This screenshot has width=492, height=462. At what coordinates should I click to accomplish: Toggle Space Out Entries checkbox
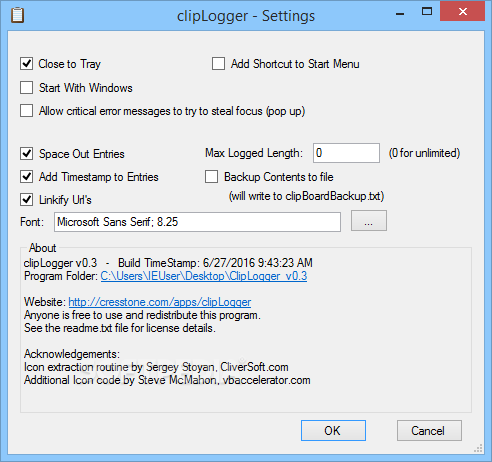[x=26, y=154]
